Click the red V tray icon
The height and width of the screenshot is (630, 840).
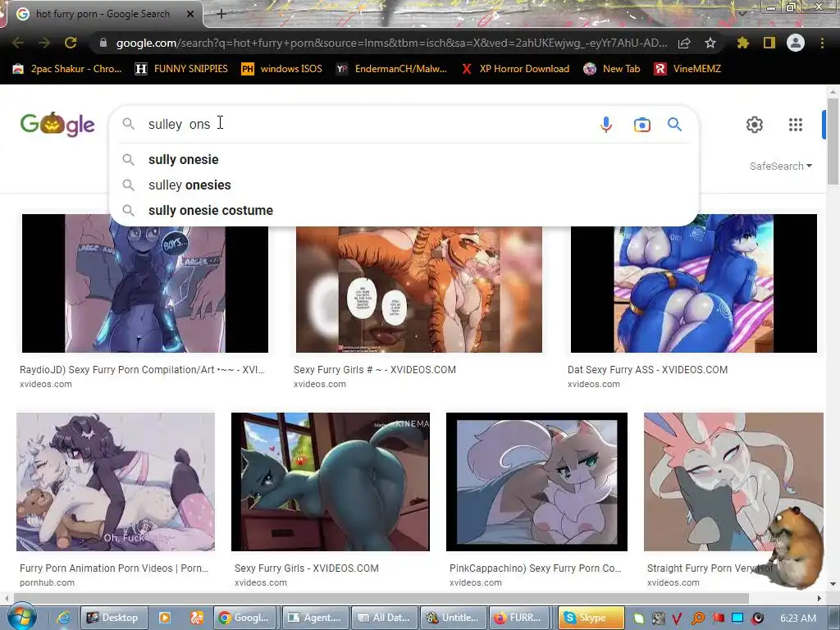pyautogui.click(x=677, y=619)
